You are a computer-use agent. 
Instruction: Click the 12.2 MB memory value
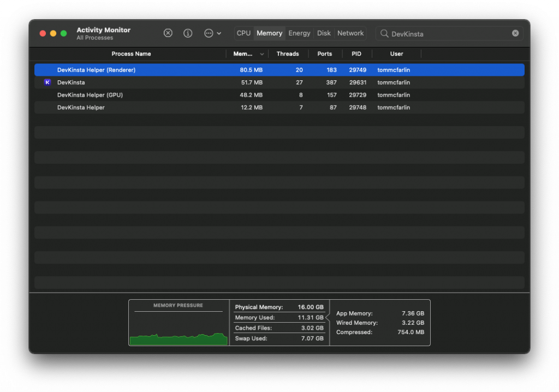(x=252, y=108)
